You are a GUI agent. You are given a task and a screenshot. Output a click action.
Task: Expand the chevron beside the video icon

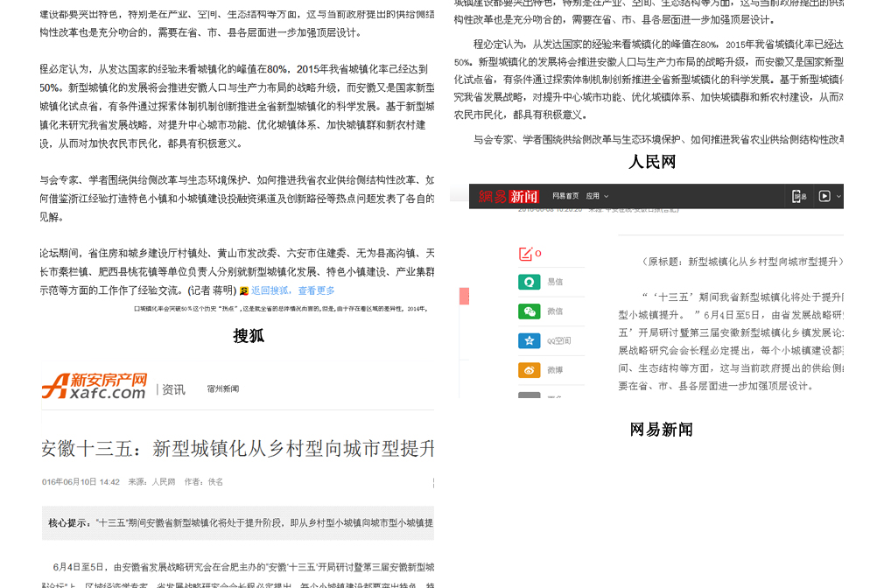[x=839, y=196]
